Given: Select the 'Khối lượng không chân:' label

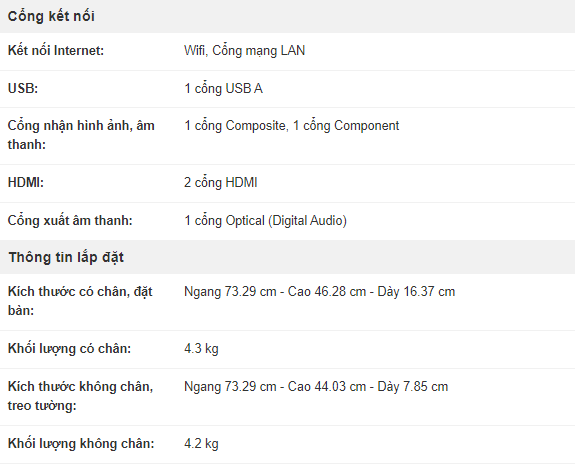Looking at the screenshot, I should pyautogui.click(x=81, y=443).
